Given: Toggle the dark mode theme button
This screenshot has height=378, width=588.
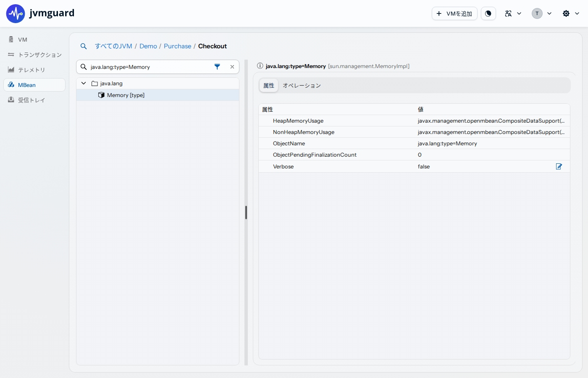Looking at the screenshot, I should [x=488, y=13].
